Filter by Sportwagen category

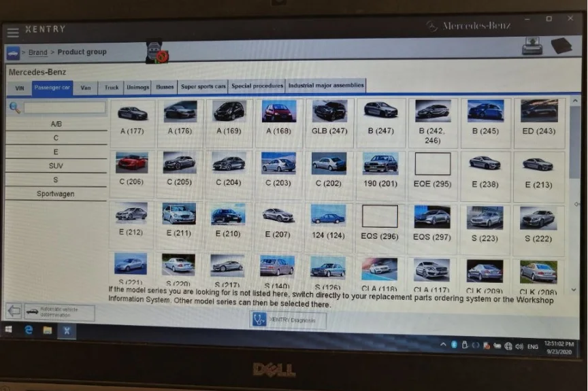(56, 194)
